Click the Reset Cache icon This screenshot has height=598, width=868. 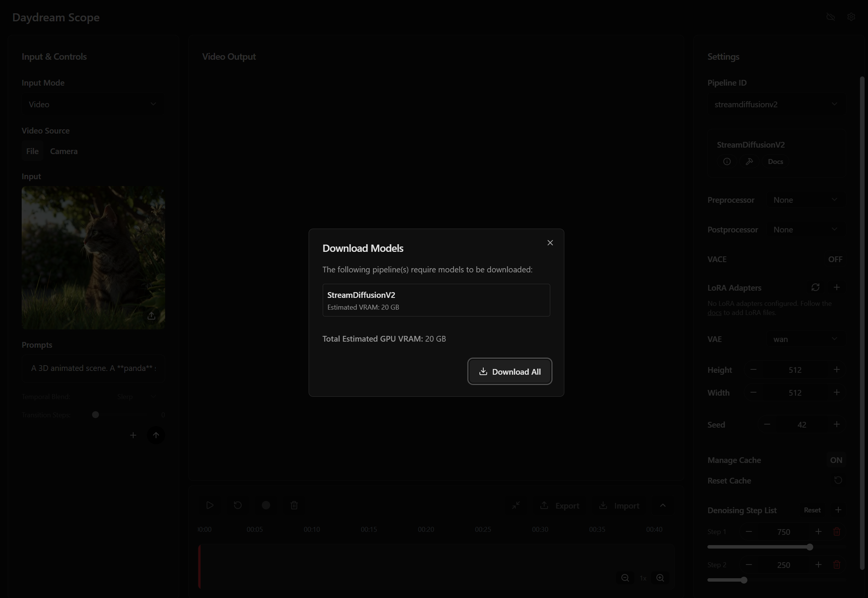pos(838,480)
